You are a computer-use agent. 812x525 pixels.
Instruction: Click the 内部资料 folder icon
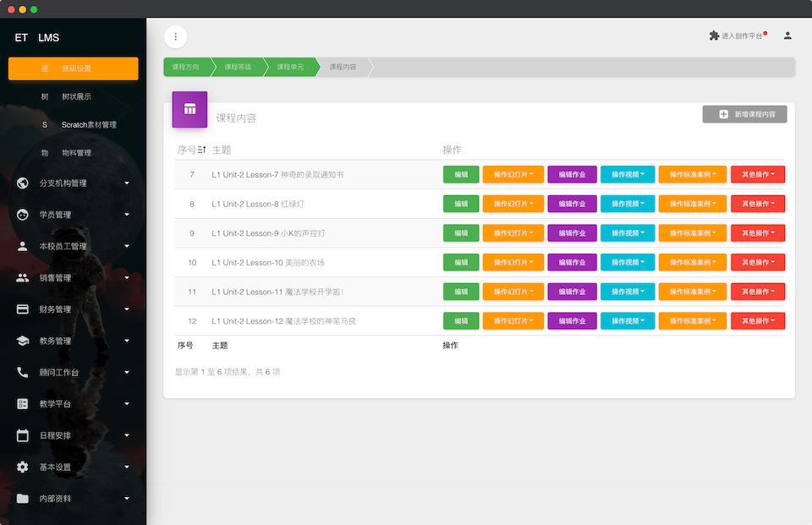coord(23,499)
